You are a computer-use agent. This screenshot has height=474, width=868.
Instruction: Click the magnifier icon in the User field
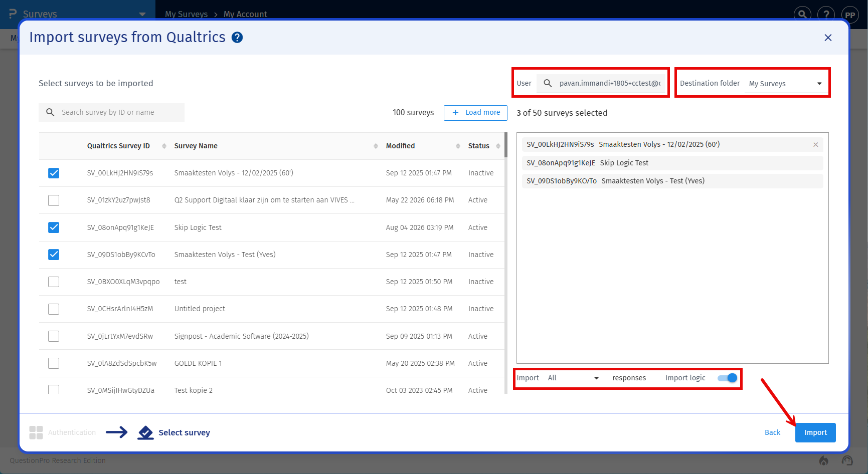(x=548, y=83)
